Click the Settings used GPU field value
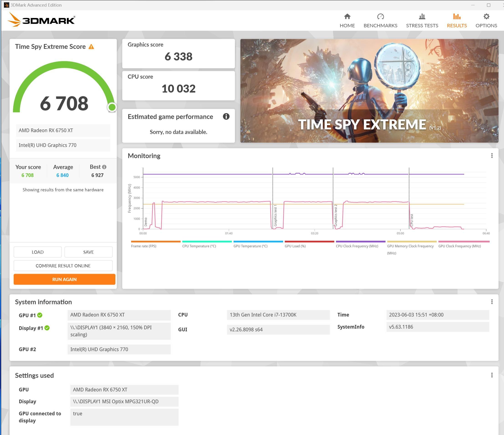 (124, 390)
